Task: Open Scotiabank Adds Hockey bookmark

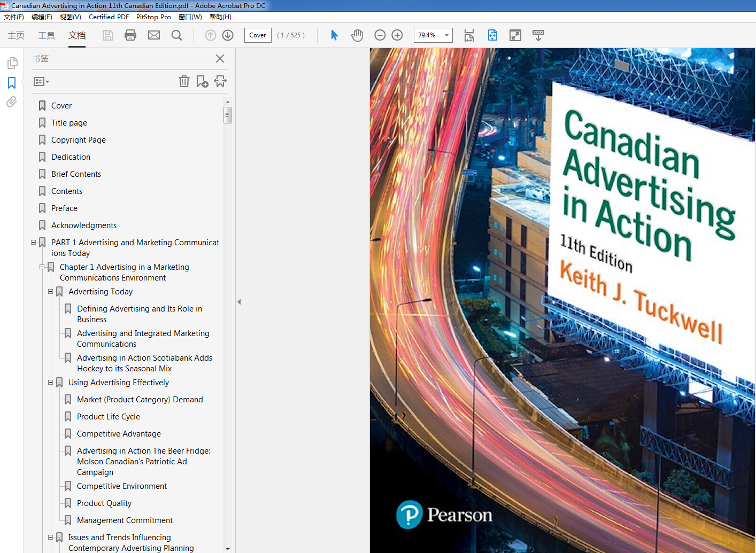Action: click(x=144, y=363)
